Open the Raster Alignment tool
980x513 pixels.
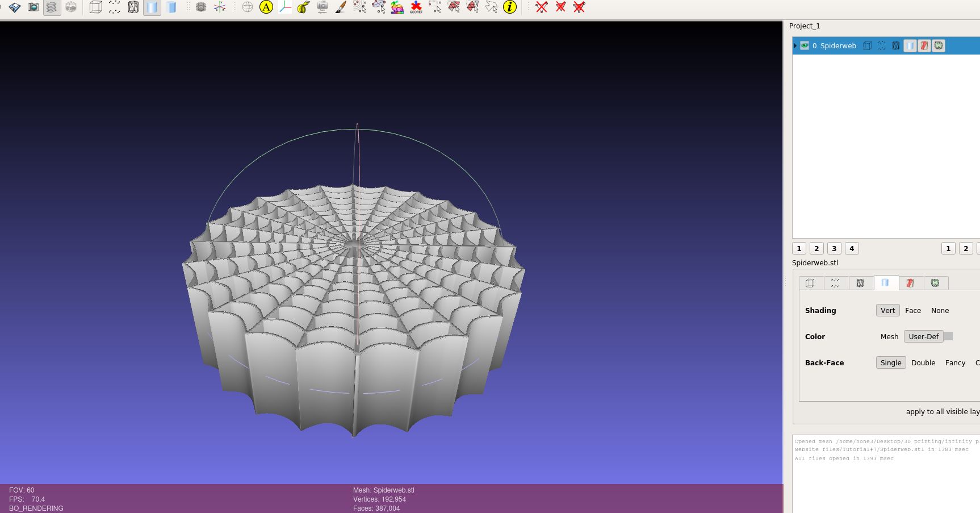point(323,7)
